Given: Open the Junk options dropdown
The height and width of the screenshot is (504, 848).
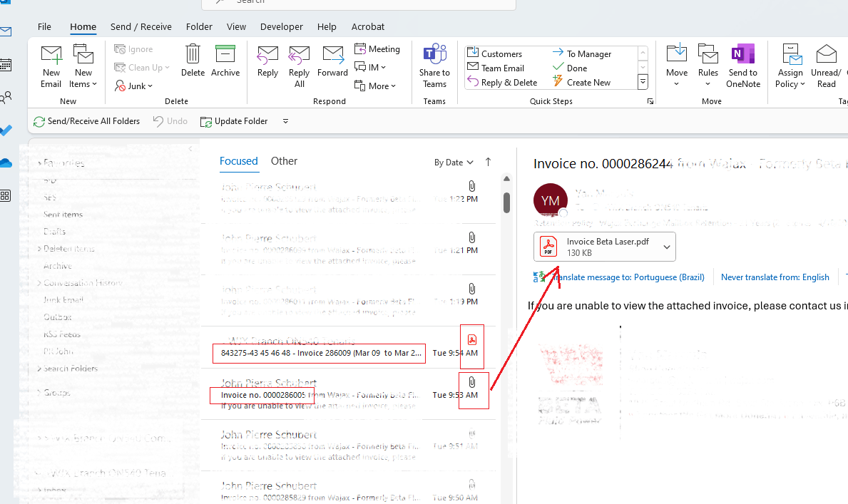Looking at the screenshot, I should tap(134, 86).
